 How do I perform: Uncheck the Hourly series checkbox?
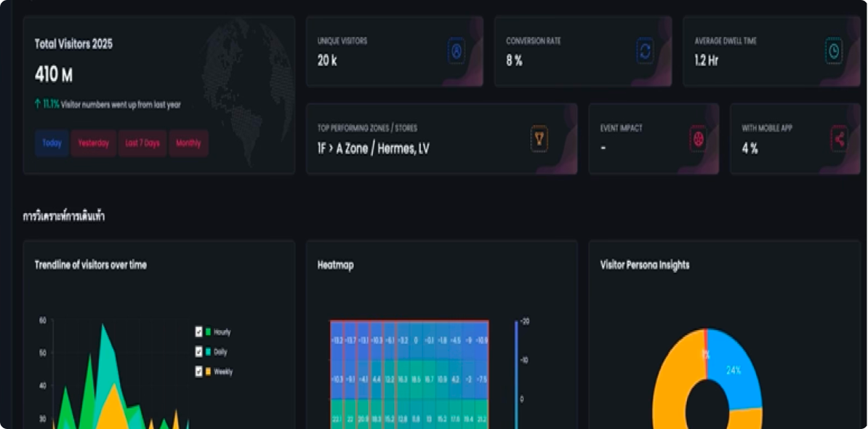198,332
